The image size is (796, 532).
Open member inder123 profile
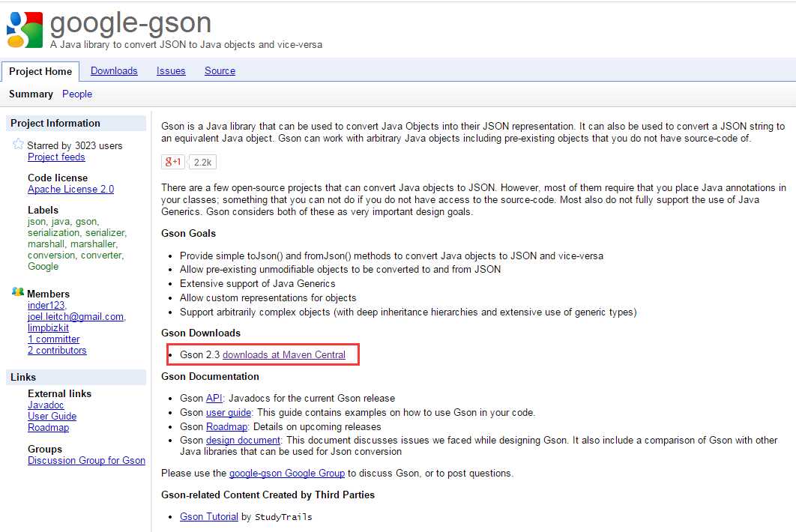46,305
